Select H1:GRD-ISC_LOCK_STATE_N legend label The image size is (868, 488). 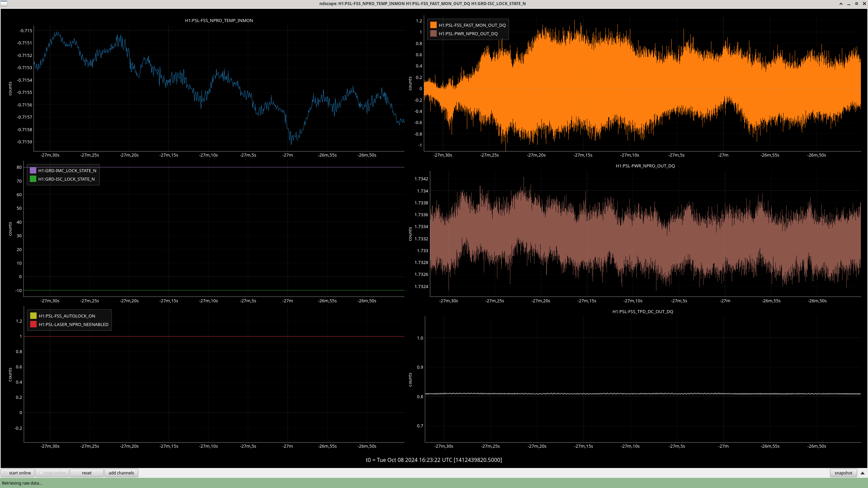coord(66,179)
